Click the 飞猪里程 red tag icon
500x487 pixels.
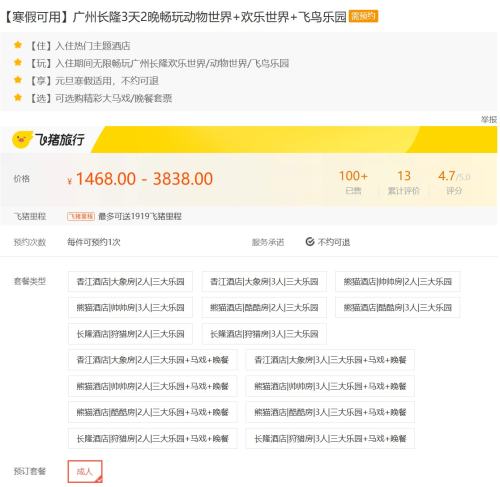81,216
